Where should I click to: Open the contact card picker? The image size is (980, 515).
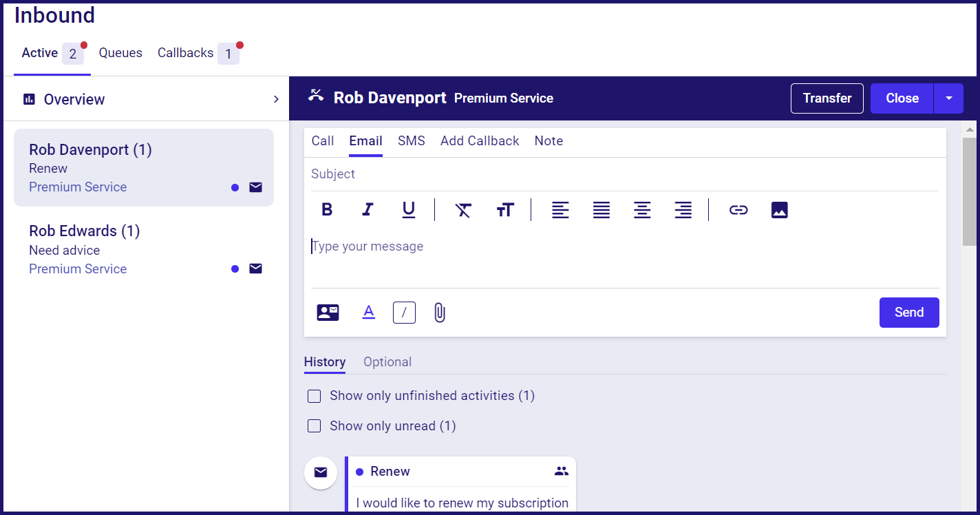click(x=328, y=312)
